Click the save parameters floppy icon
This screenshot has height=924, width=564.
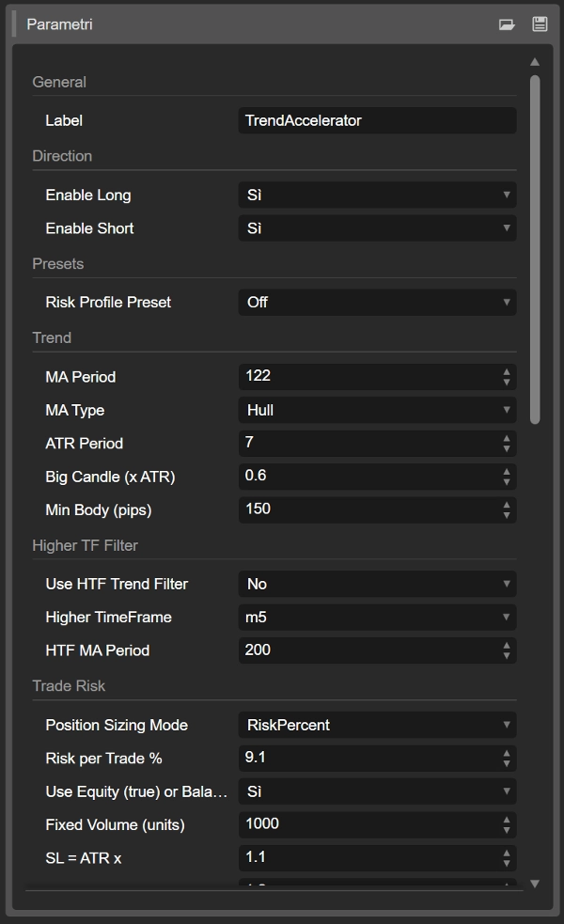pos(540,24)
